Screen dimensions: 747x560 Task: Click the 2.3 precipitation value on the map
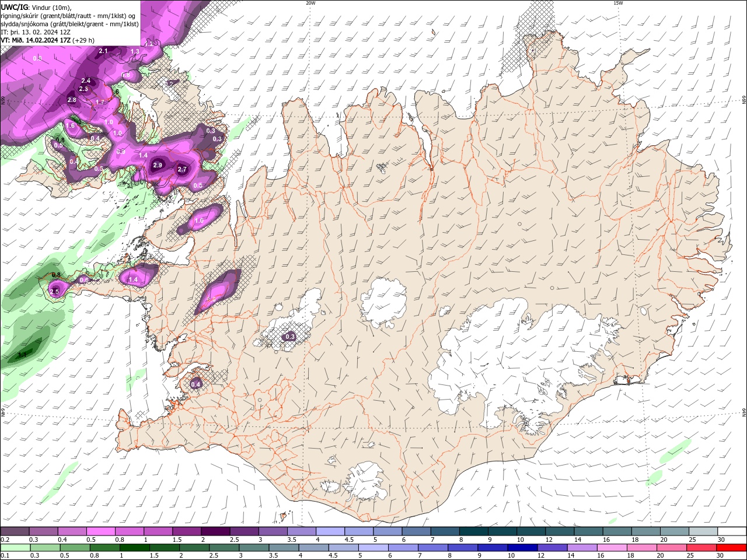[x=83, y=89]
